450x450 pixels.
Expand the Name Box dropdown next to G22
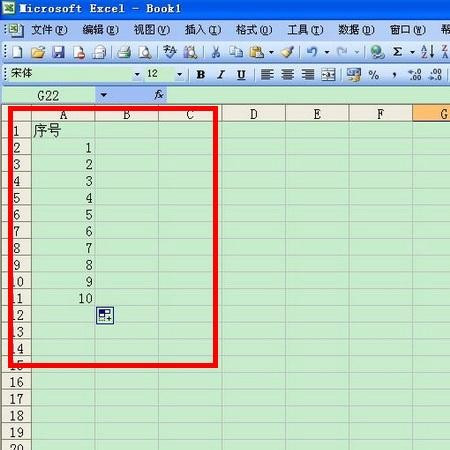tap(104, 95)
